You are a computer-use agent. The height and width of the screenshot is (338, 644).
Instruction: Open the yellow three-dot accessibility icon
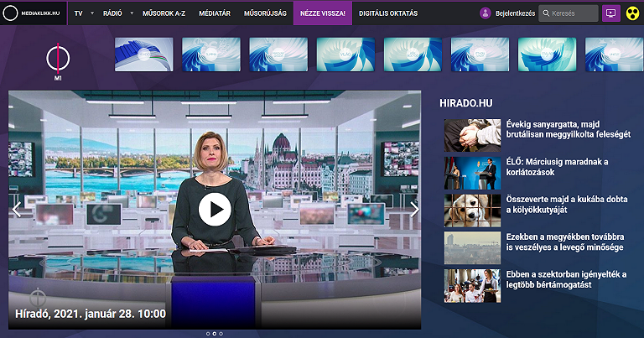click(x=633, y=13)
